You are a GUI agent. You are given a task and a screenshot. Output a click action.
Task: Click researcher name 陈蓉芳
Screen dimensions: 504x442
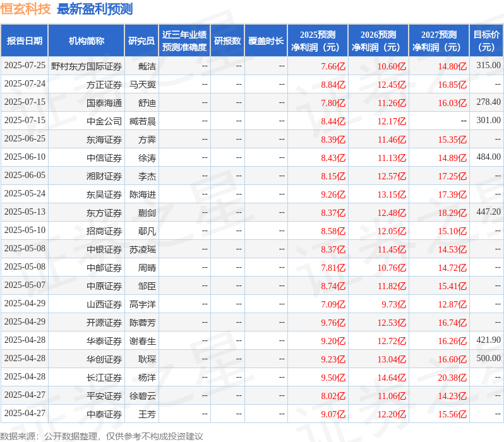point(143,323)
